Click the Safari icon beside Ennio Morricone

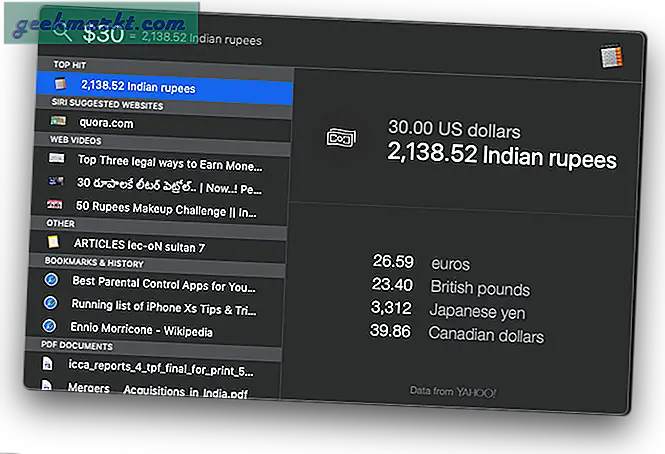[50, 326]
